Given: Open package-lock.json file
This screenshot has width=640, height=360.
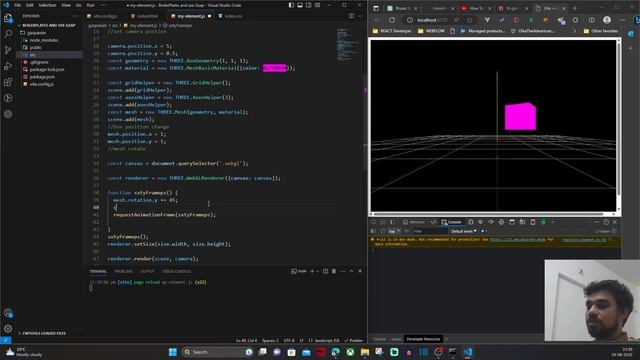Looking at the screenshot, I should point(47,69).
